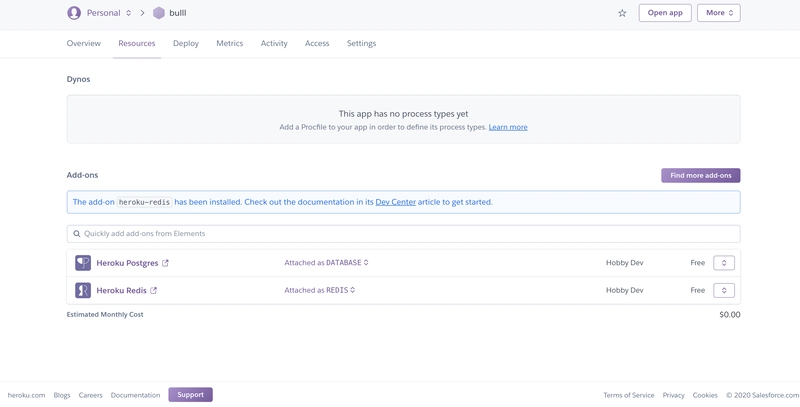The width and height of the screenshot is (800, 407).
Task: Click the Heroku Redis logo icon
Action: [83, 291]
